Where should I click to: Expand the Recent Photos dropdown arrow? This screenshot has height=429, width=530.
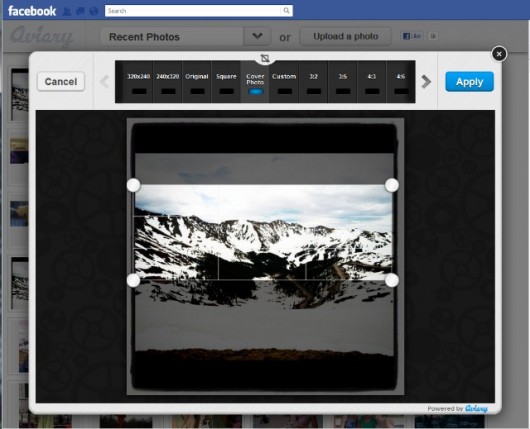coord(257,36)
